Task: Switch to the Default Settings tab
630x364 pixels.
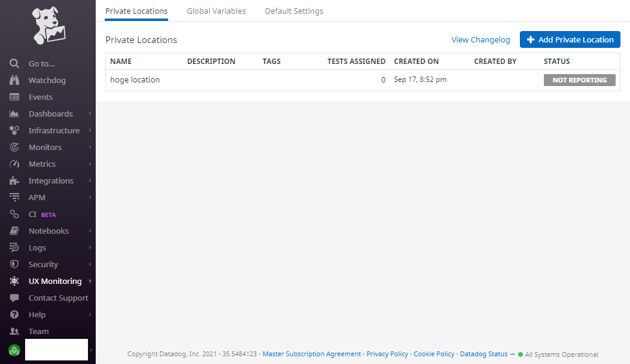Action: click(294, 11)
